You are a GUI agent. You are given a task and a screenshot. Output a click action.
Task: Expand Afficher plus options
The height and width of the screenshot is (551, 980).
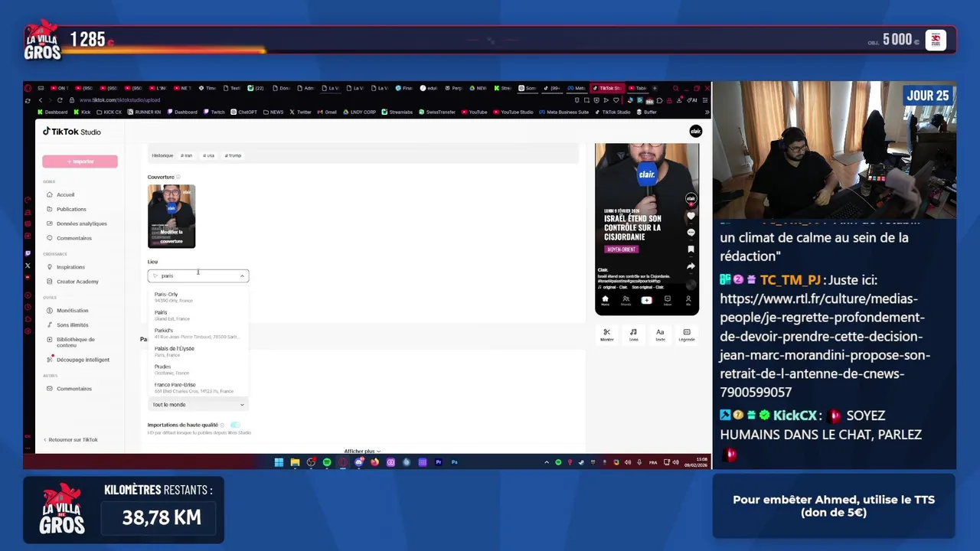click(x=362, y=452)
